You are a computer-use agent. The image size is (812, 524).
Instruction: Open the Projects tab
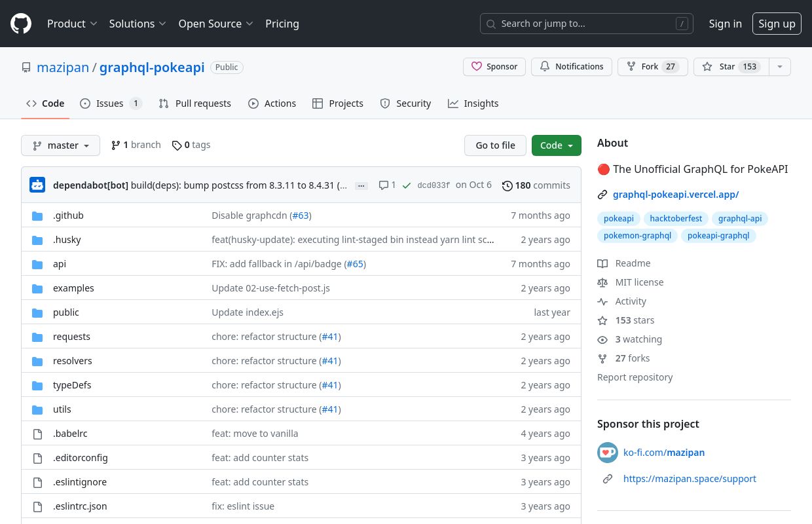point(338,103)
